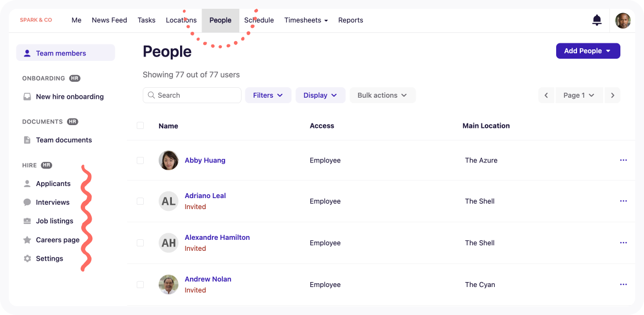Open three-dot menu for Abby Huang
The width and height of the screenshot is (644, 315).
623,160
